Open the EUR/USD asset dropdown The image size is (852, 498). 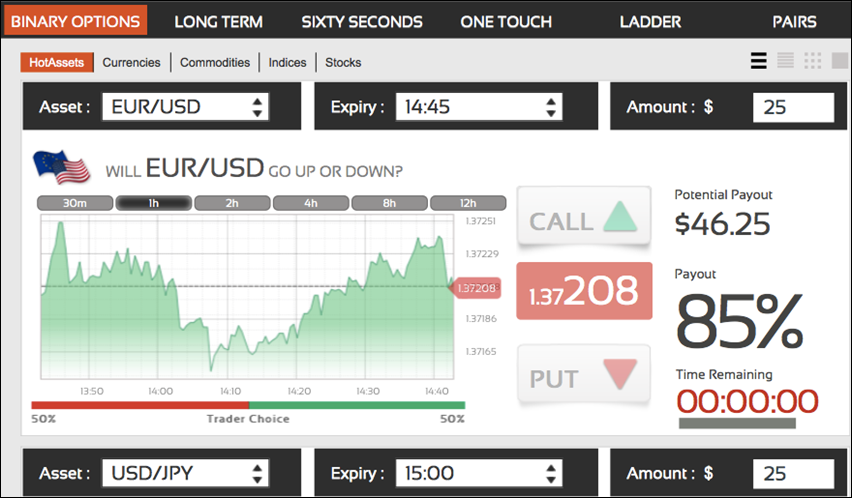tap(186, 107)
